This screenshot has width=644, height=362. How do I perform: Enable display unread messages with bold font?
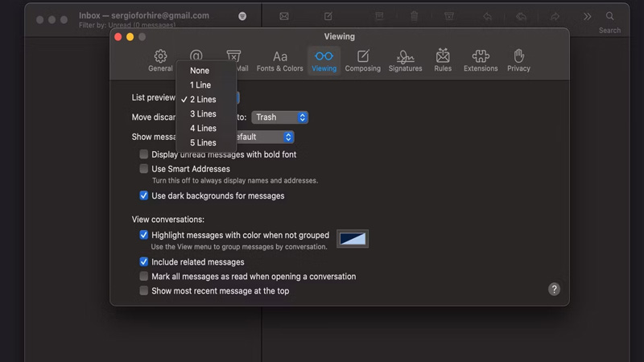tap(144, 154)
